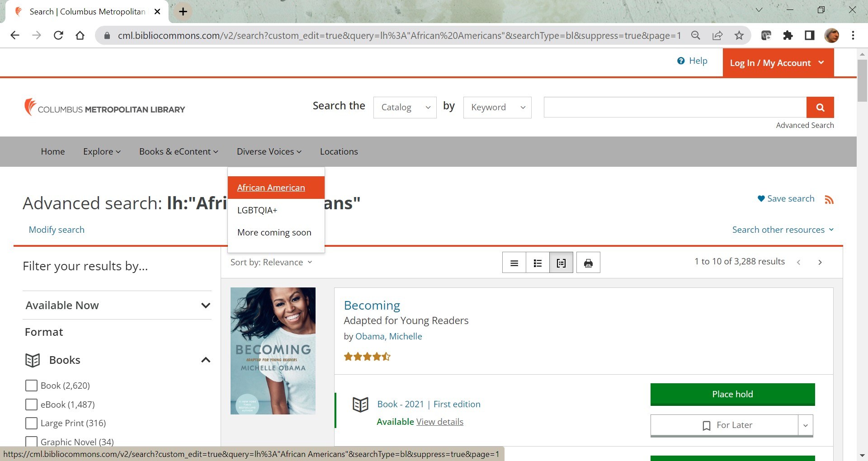The height and width of the screenshot is (461, 868).
Task: Click the browser address bar URL
Action: click(x=399, y=36)
